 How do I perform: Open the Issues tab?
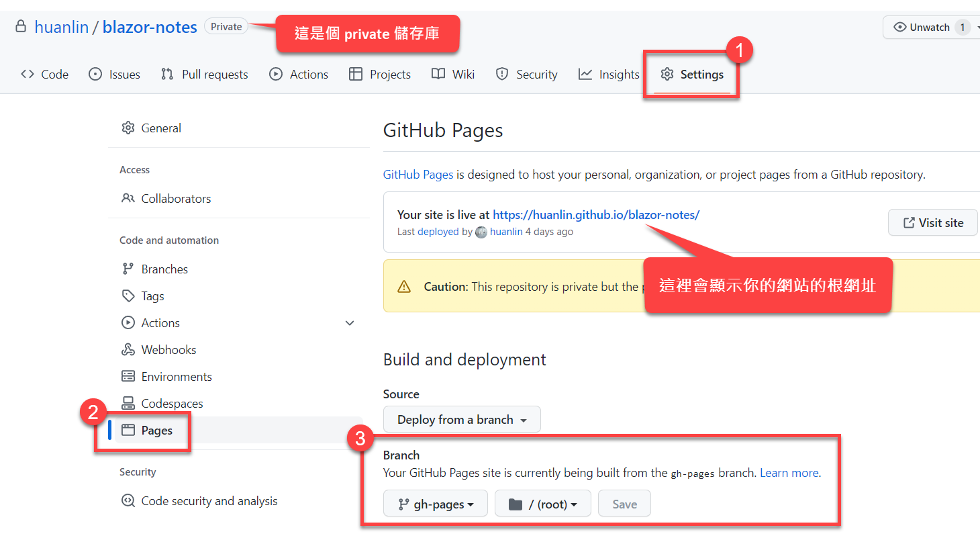coord(114,75)
